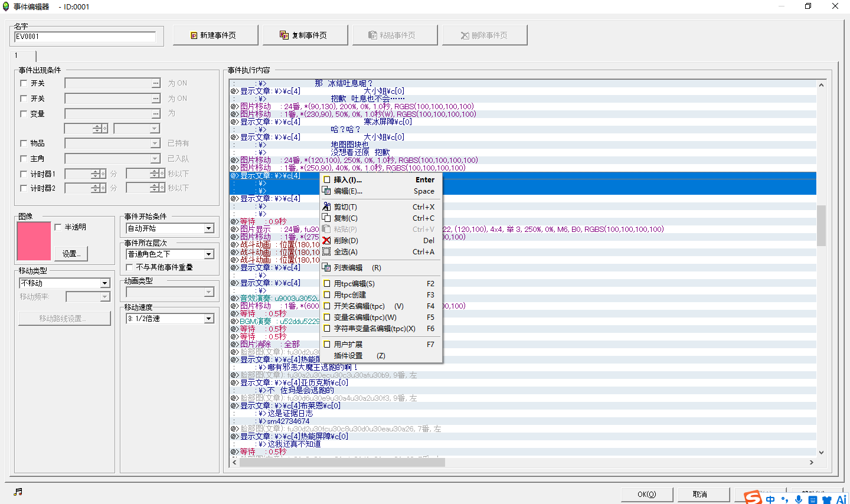Open the Sogou soft keyboard icon
850x504 pixels.
pyautogui.click(x=813, y=500)
